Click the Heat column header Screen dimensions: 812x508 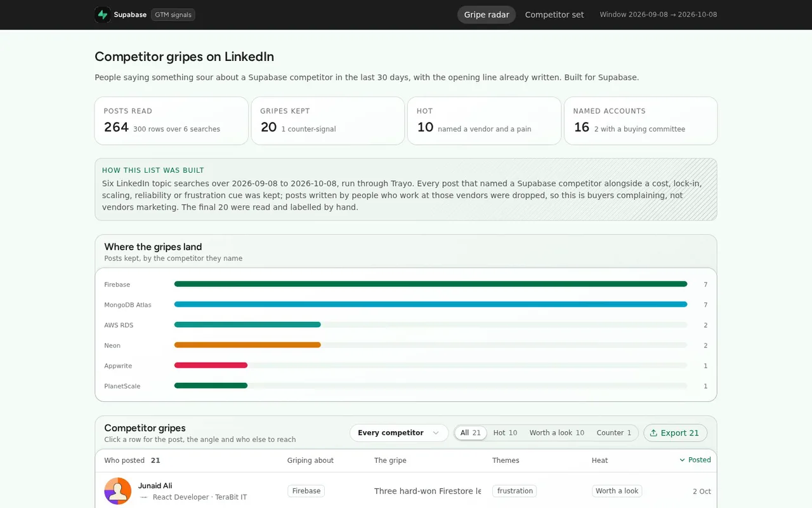pos(599,460)
